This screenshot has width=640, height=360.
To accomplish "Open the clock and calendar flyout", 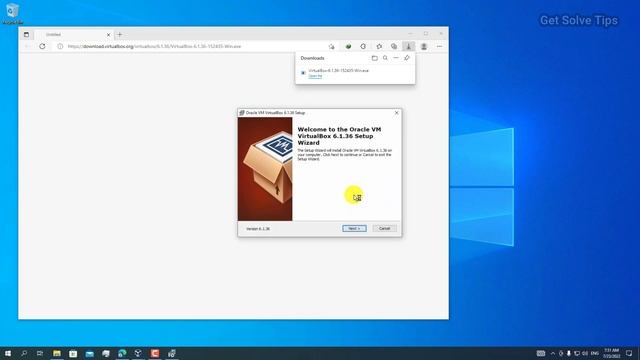I will pyautogui.click(x=611, y=353).
